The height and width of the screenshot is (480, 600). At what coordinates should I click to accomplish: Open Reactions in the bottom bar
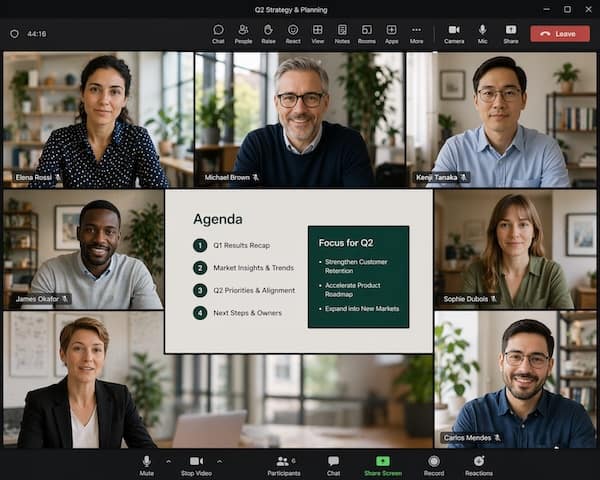point(479,465)
